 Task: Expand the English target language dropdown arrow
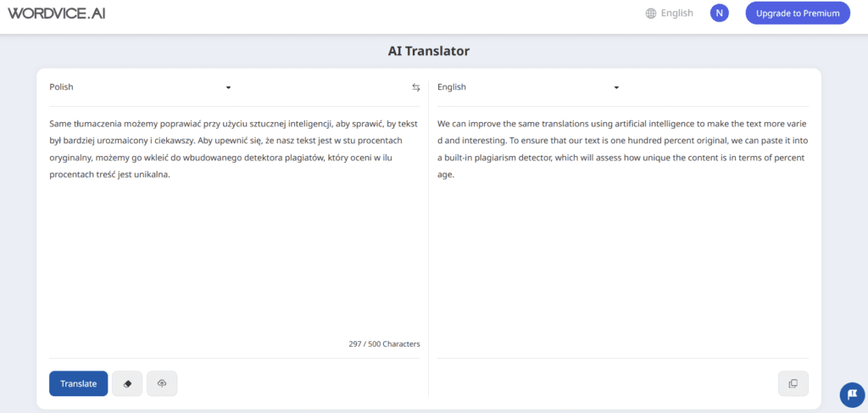tap(616, 87)
